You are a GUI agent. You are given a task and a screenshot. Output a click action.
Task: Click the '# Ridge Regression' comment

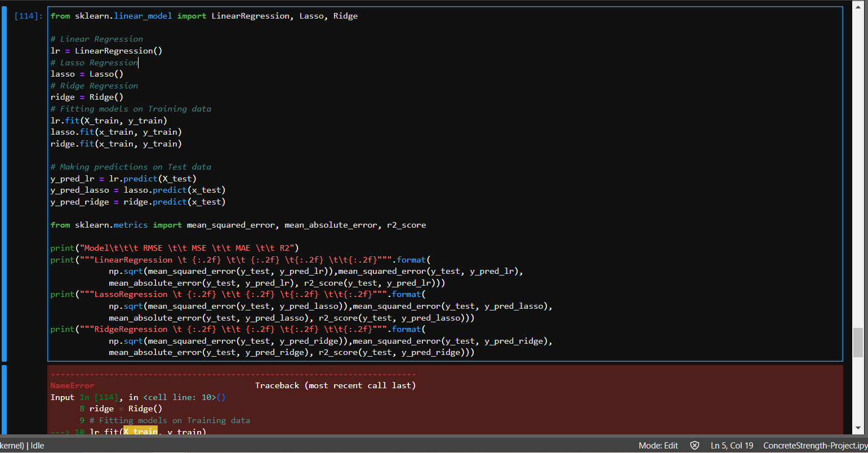94,86
